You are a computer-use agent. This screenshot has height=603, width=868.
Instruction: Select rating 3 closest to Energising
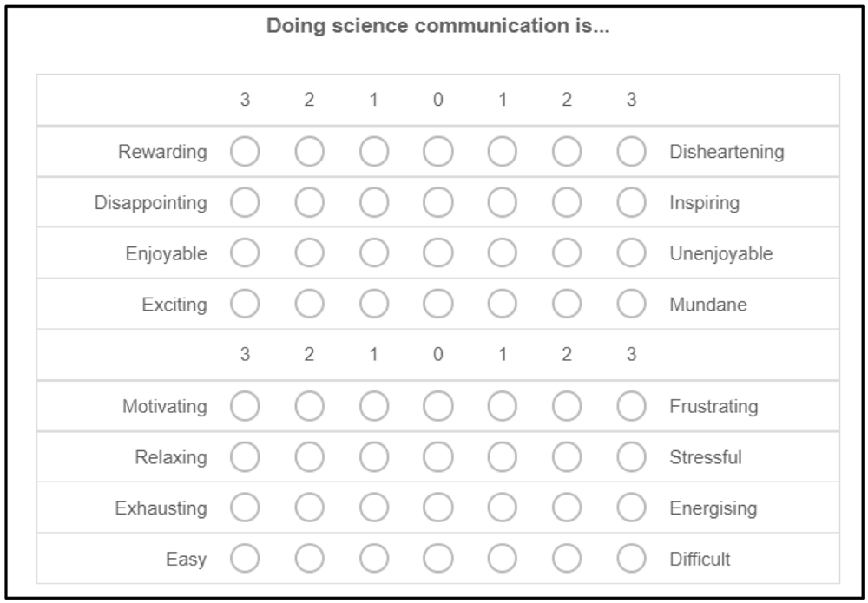point(631,508)
